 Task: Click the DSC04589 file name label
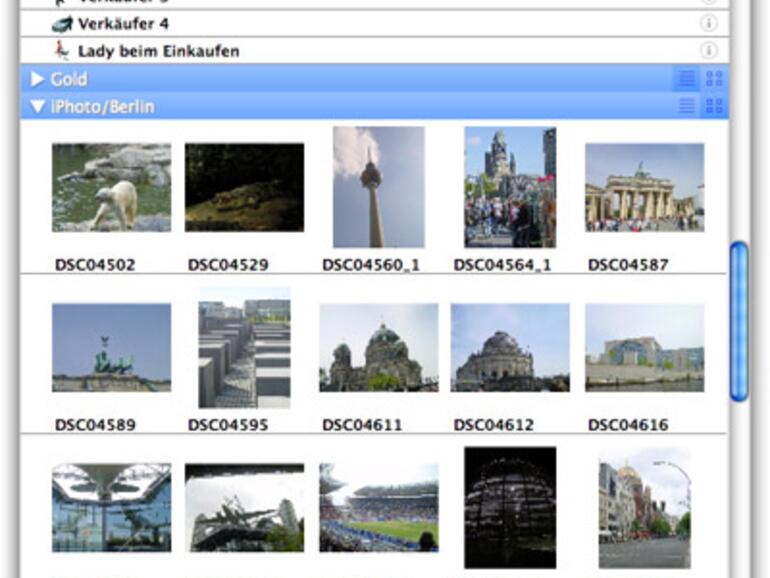[x=95, y=425]
